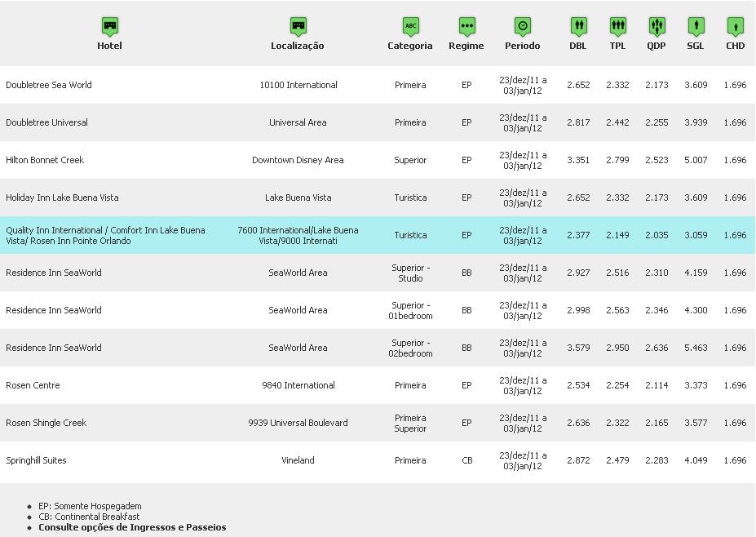Click the DBL double occupancy icon

click(578, 26)
